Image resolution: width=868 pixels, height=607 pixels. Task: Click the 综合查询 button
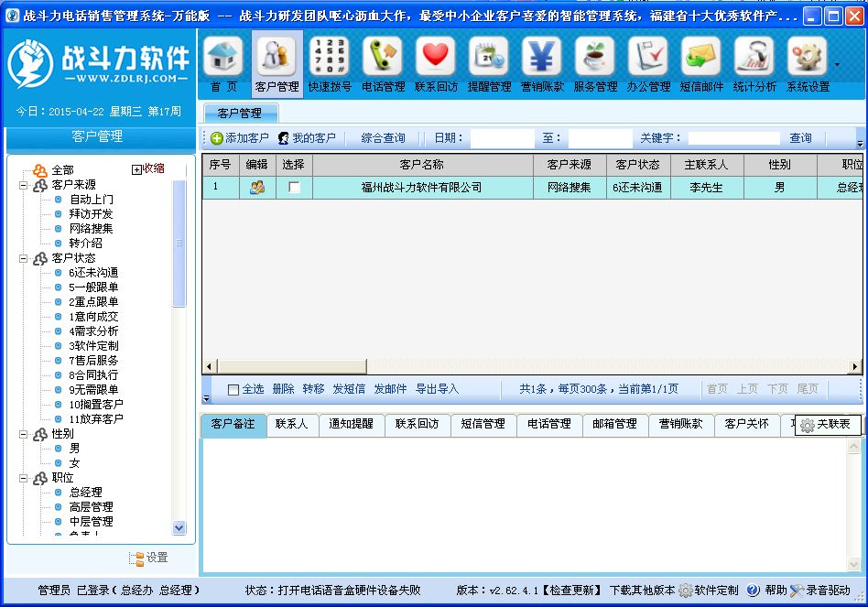pos(383,138)
